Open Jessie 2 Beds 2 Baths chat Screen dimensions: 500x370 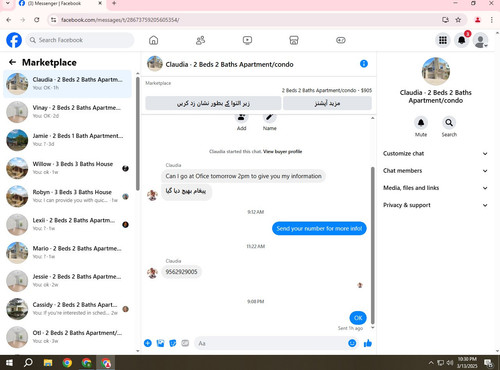click(x=67, y=281)
